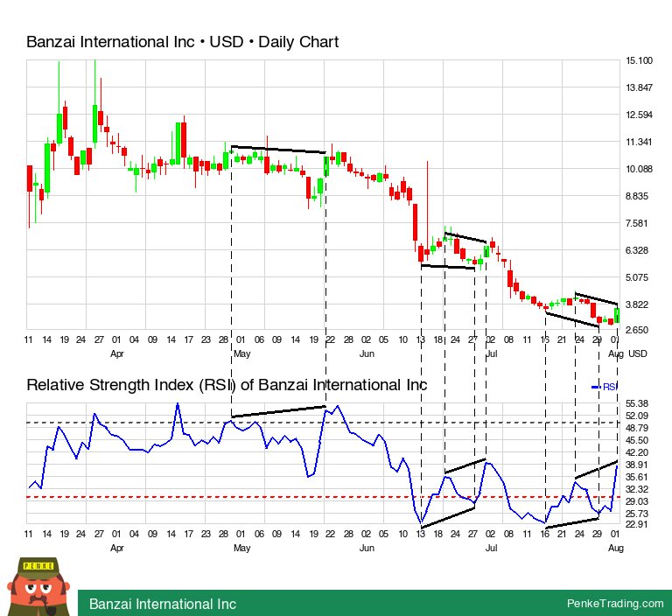The width and height of the screenshot is (672, 616).
Task: Click the 25.73 RSI axis value
Action: (637, 514)
